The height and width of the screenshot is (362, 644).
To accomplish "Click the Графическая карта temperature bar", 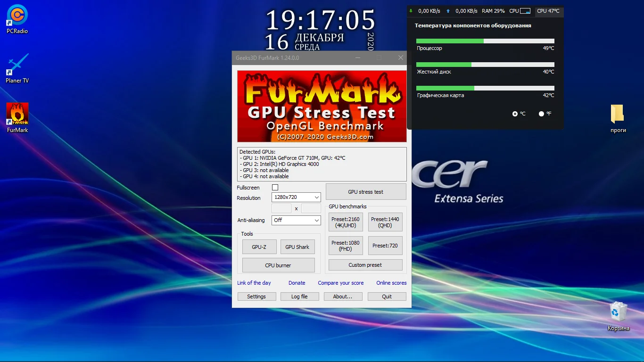I will tap(485, 88).
